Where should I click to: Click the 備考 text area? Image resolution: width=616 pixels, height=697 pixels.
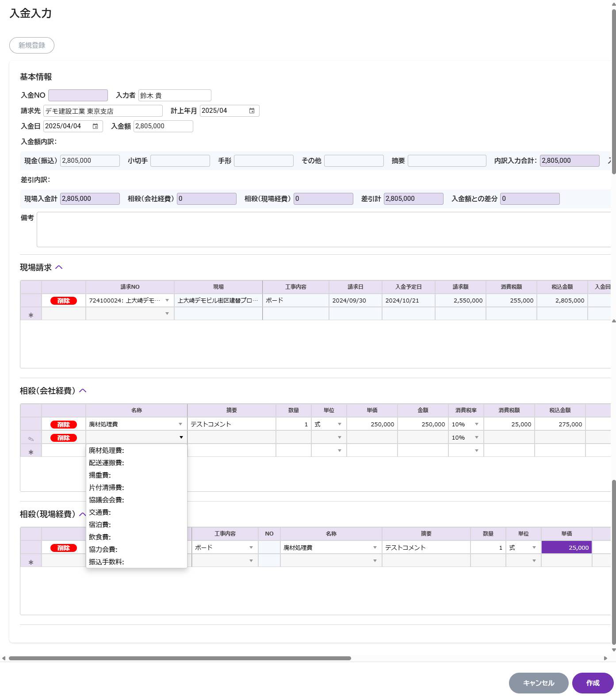324,230
